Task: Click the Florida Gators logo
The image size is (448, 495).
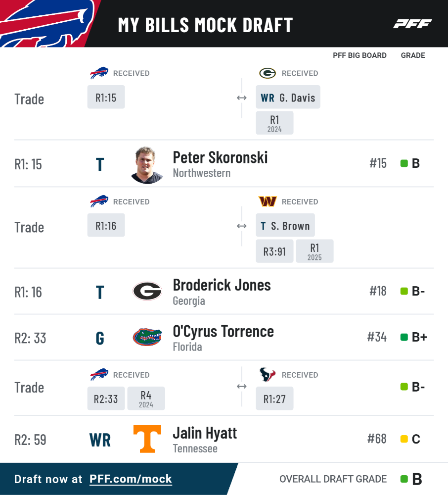Action: point(147,337)
